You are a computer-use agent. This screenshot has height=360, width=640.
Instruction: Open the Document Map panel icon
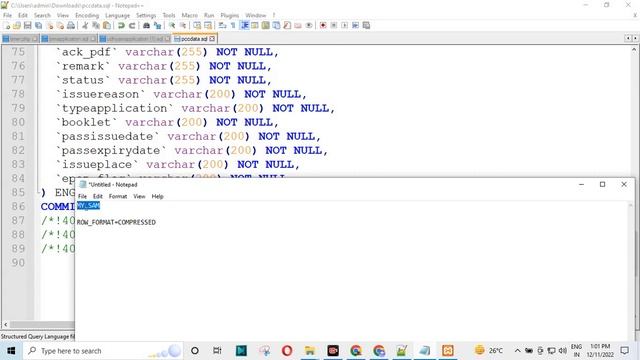tap(265, 25)
